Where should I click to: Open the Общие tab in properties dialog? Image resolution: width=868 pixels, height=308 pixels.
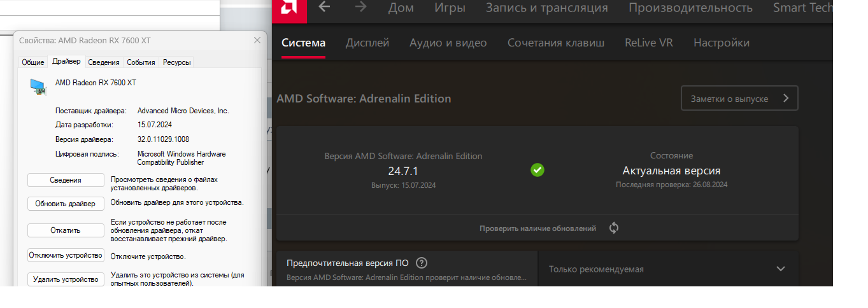33,62
